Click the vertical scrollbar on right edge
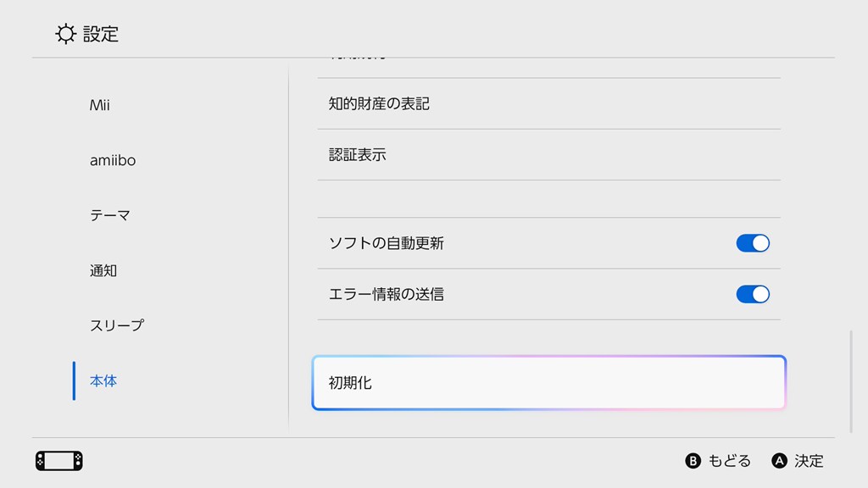The image size is (868, 488). click(x=851, y=381)
